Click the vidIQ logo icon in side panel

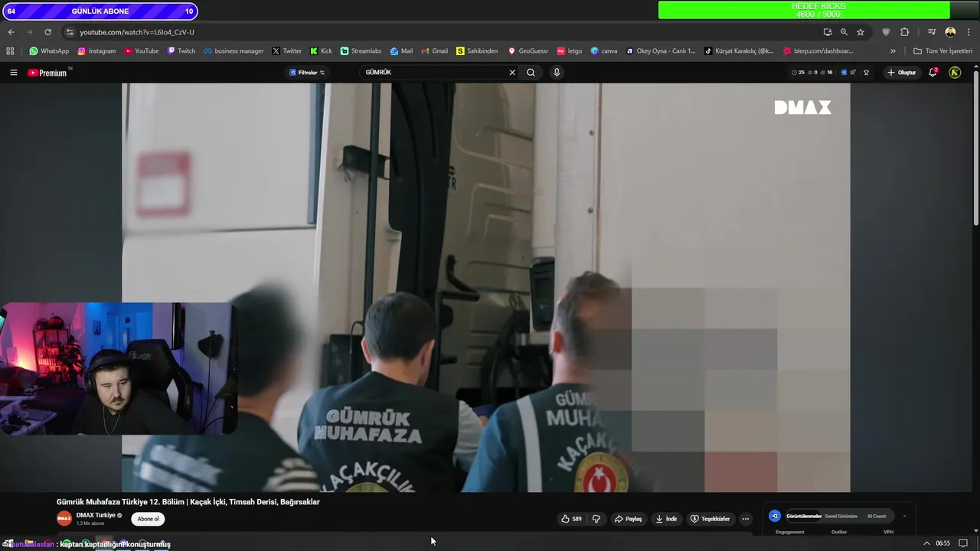[x=775, y=516]
